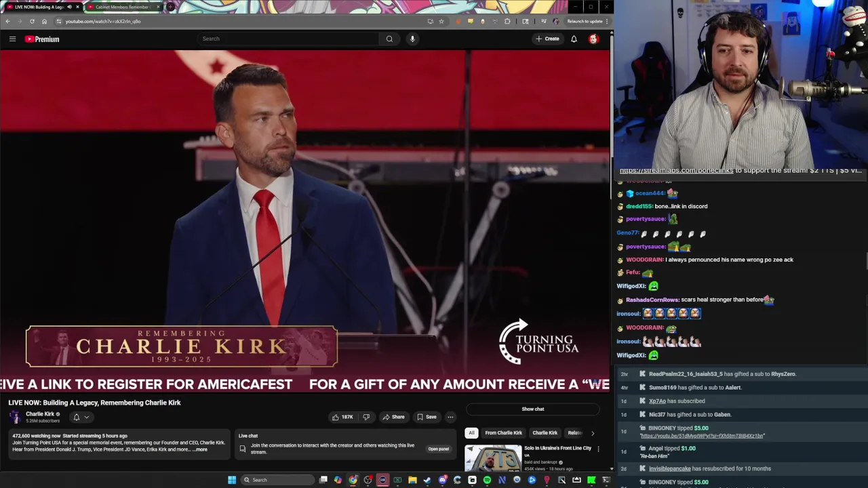Open Charlie Kirk channel avatar
This screenshot has width=868, height=488.
click(x=15, y=417)
